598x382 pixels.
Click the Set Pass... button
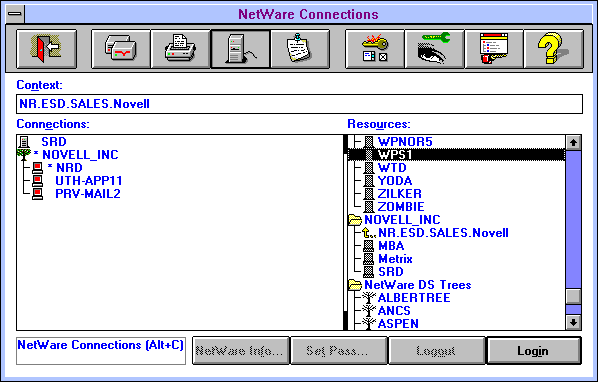(x=339, y=351)
